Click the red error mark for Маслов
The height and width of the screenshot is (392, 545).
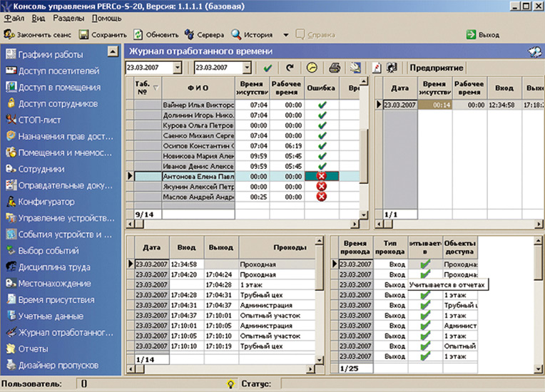point(321,197)
